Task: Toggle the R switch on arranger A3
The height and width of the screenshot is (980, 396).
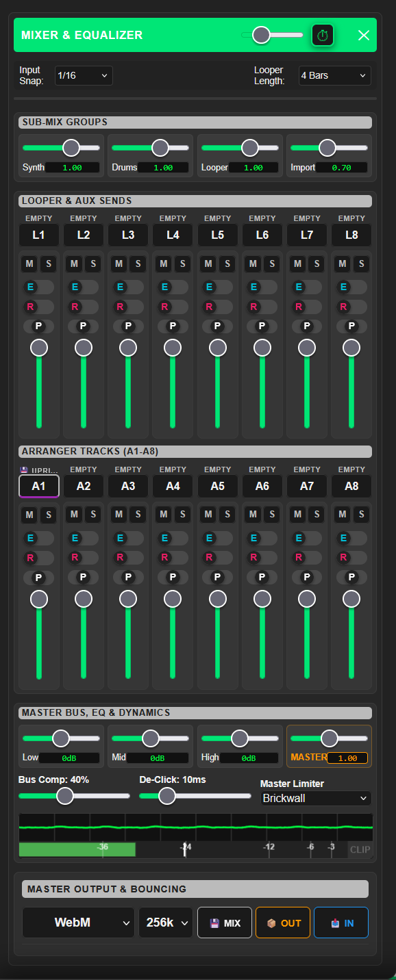Action: 128,558
